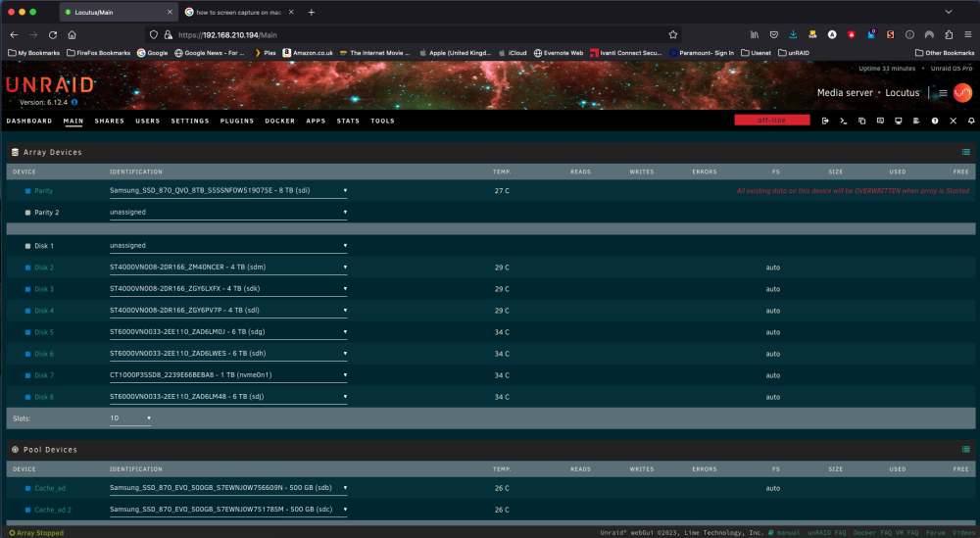Open a new browser tab with plus
This screenshot has height=538, width=980.
click(x=312, y=12)
